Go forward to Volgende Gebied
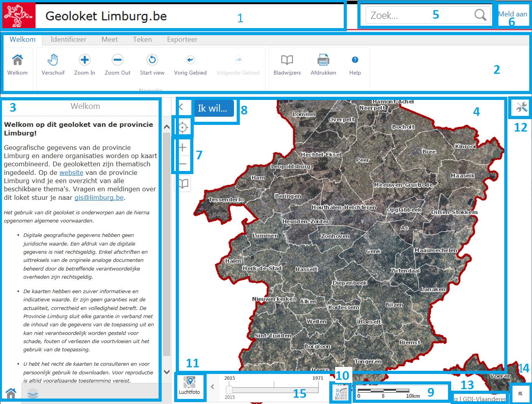Image resolution: width=532 pixels, height=404 pixels. 238,65
